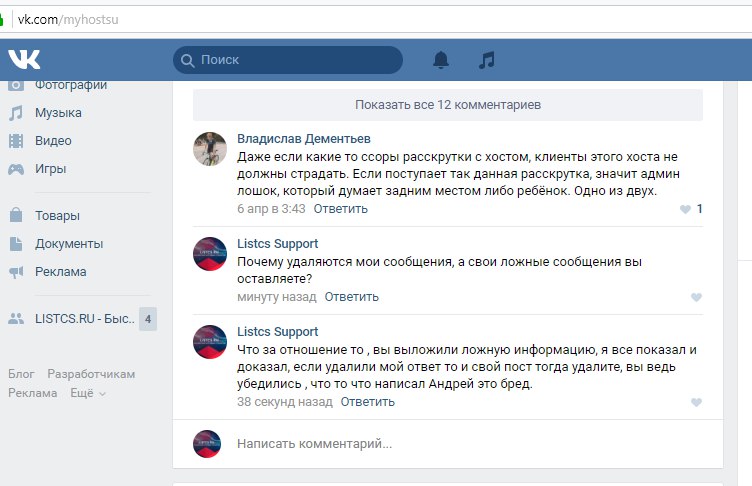
Task: Open Видео in left sidebar
Action: 53,141
